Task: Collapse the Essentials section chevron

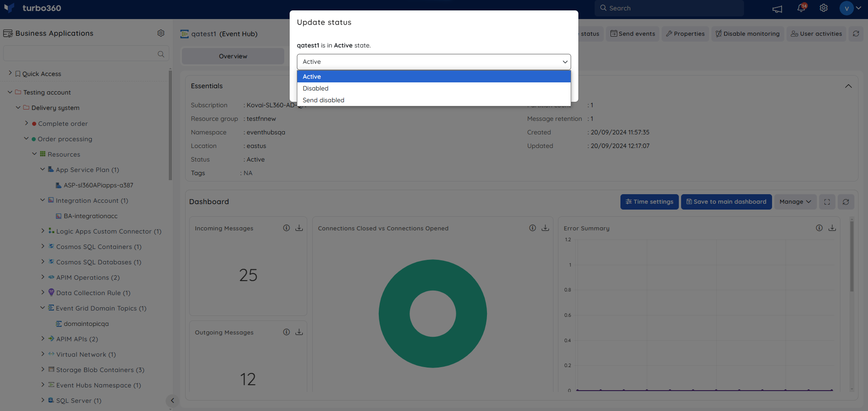Action: click(848, 86)
